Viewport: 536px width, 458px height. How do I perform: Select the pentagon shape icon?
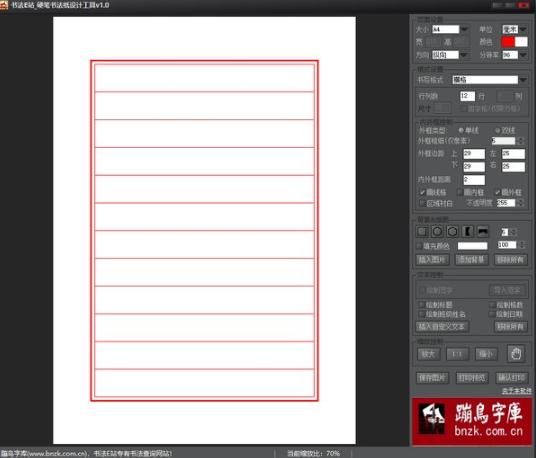[437, 231]
